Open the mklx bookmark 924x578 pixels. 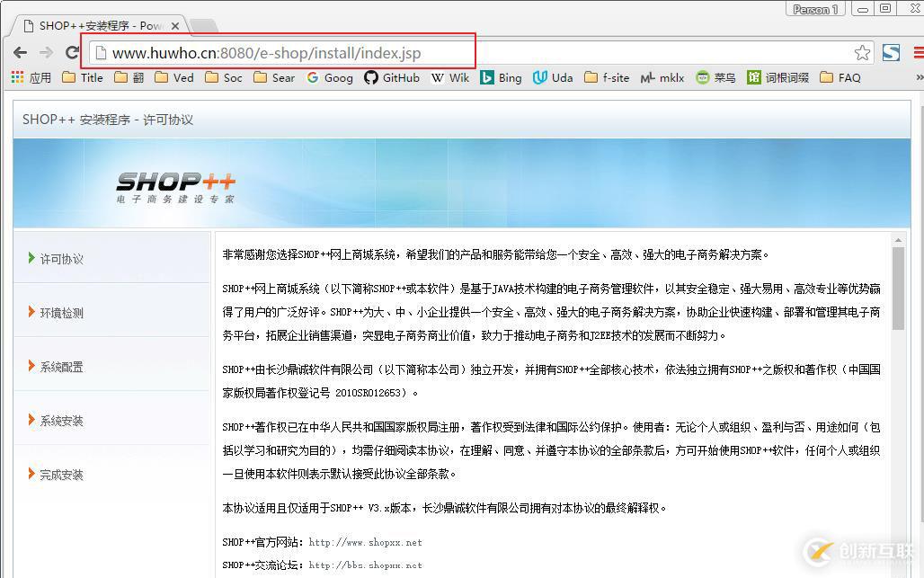click(x=662, y=77)
